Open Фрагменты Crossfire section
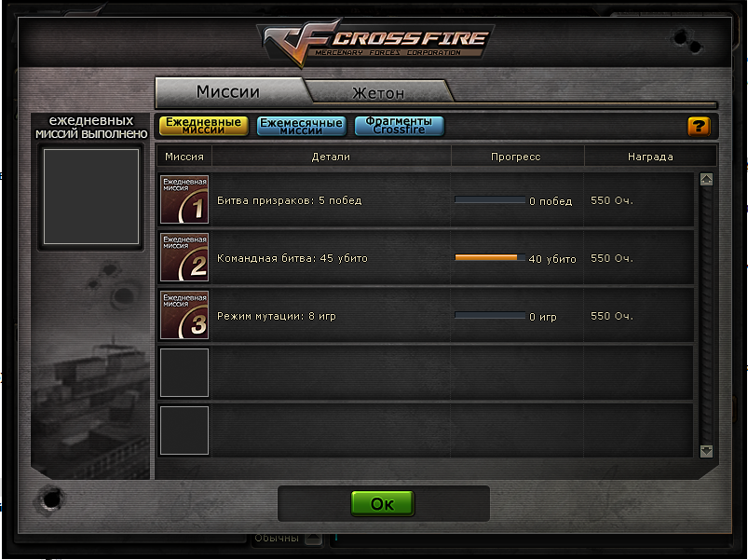This screenshot has width=748, height=560. pos(400,126)
